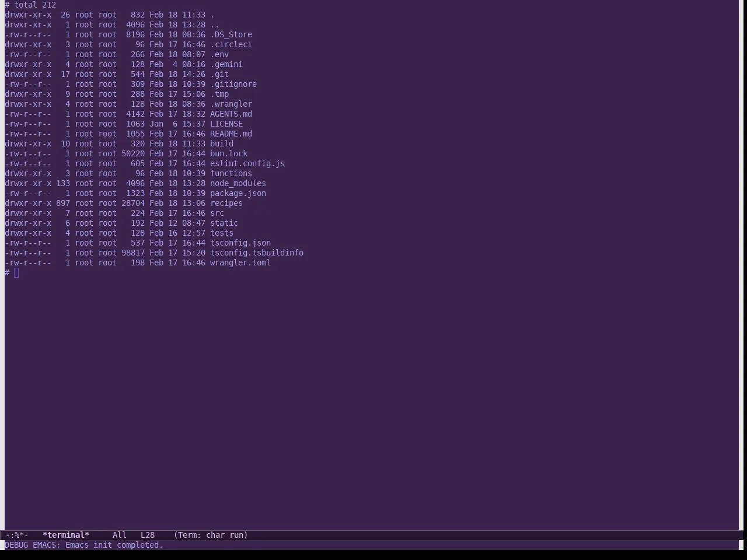Click the (Term: char run) mode indicator
Viewport: 747px width, 560px height.
click(x=211, y=535)
